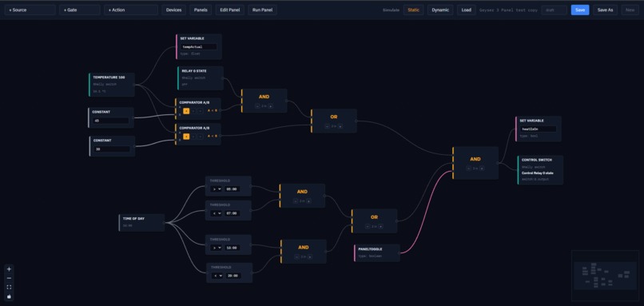Open operator dropdown of the 05:00 threshold

point(216,189)
